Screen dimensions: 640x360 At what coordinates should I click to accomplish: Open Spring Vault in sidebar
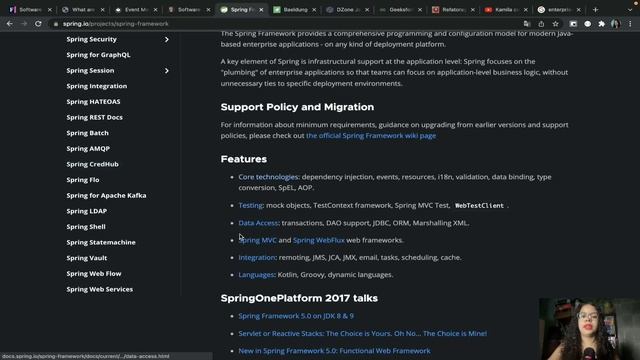(x=87, y=258)
